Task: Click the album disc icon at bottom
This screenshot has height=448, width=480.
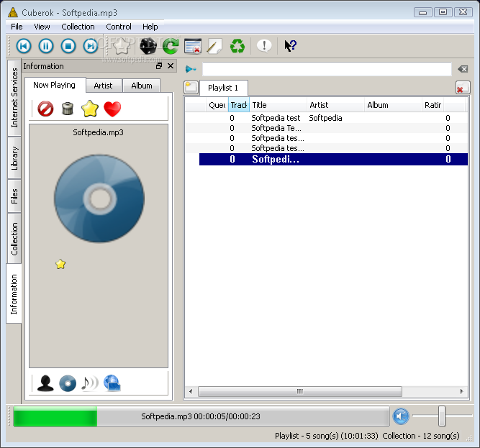Action: coord(68,383)
